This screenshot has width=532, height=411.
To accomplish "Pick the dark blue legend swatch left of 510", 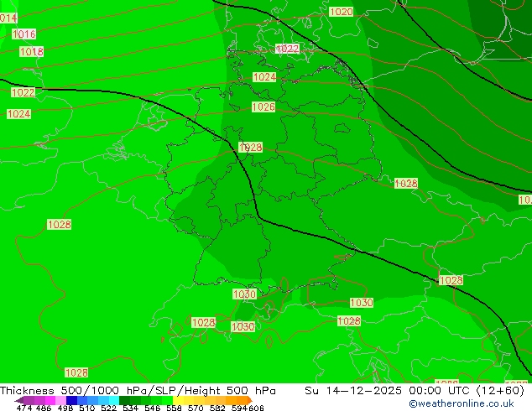I will point(71,400).
